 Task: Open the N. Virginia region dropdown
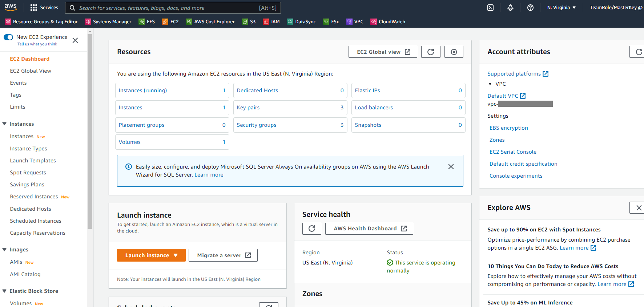(562, 8)
